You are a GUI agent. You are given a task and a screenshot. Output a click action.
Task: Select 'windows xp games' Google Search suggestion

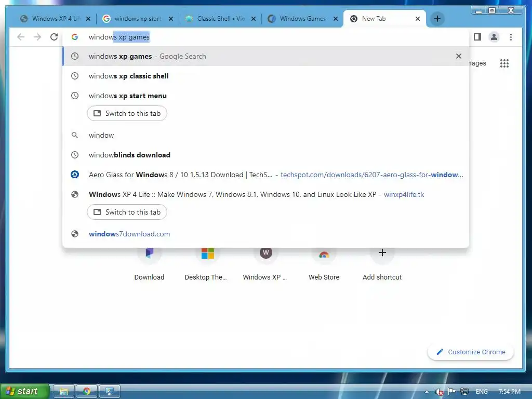(x=266, y=56)
